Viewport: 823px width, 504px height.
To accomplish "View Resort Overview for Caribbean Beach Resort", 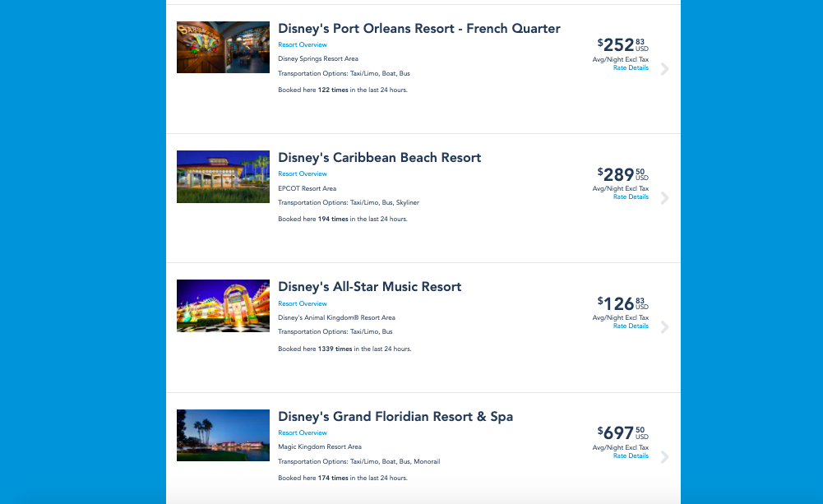I will coord(303,174).
